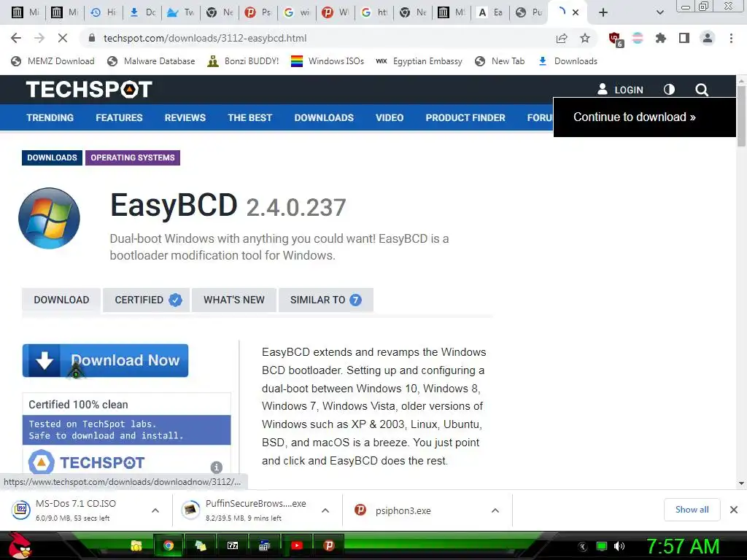Switch to the History browser tab
Viewport: 747px width, 560px height.
(104, 12)
